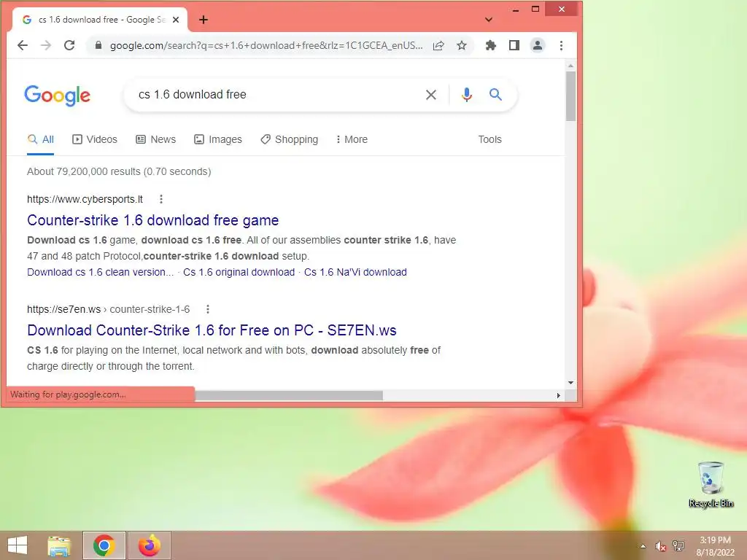Open 'Download cs 1.6 clean version...' sitelink
The image size is (747, 560).
(x=100, y=273)
